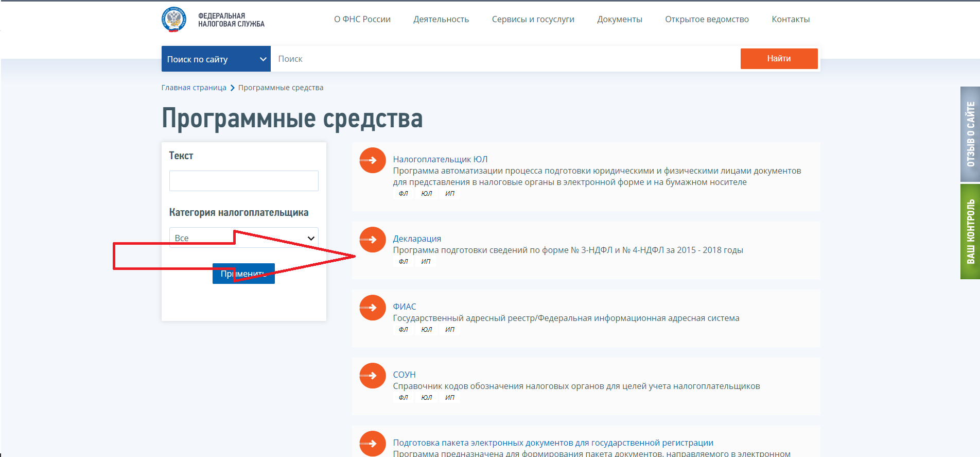Image resolution: width=980 pixels, height=457 pixels.
Task: Open the Деятельность menu
Action: (x=441, y=19)
